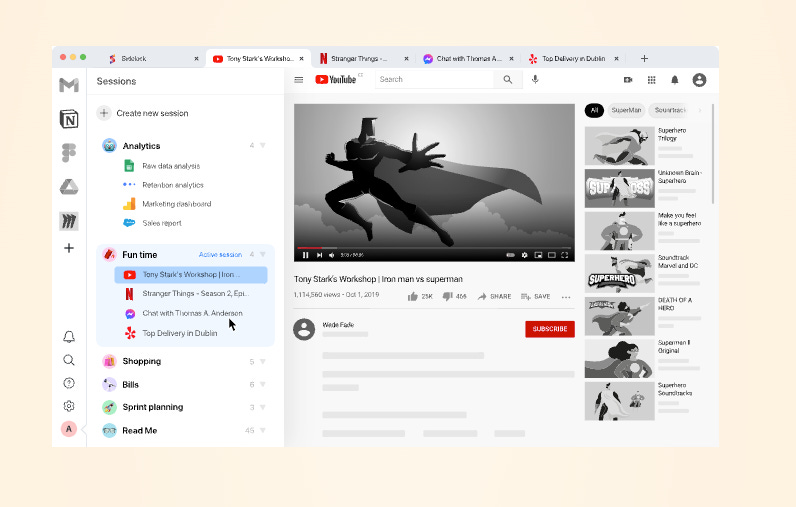Viewport: 796px width, 507px height.
Task: Open Miro app in sidebar
Action: click(69, 221)
